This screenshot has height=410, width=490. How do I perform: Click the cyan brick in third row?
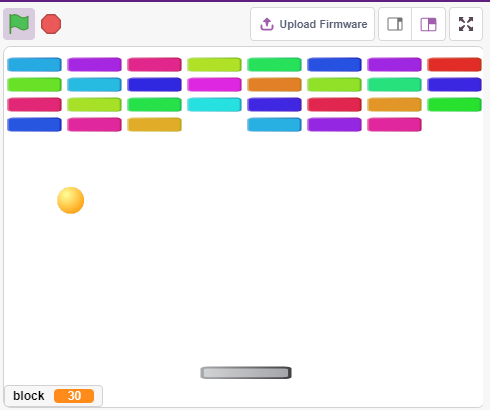click(x=214, y=105)
